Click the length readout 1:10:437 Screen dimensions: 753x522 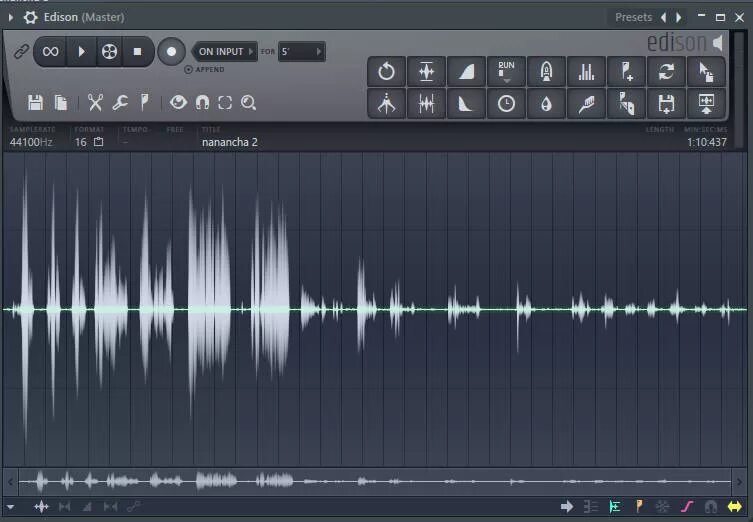click(706, 142)
